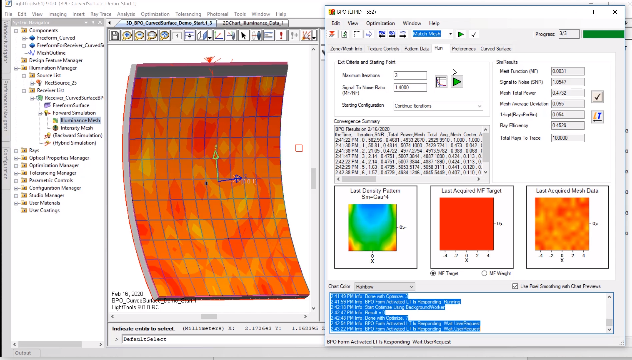Open the Ray Trace menu in the main window
Image resolution: width=632 pixels, height=360 pixels.
(101, 14)
